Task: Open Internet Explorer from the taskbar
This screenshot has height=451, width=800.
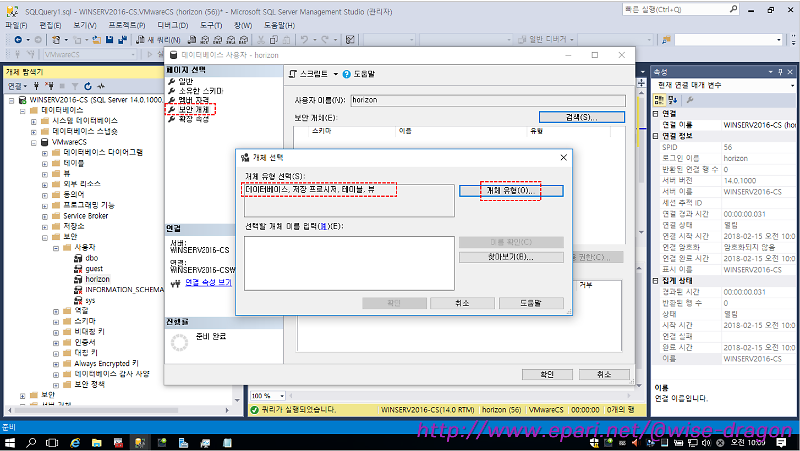Action: [75, 443]
